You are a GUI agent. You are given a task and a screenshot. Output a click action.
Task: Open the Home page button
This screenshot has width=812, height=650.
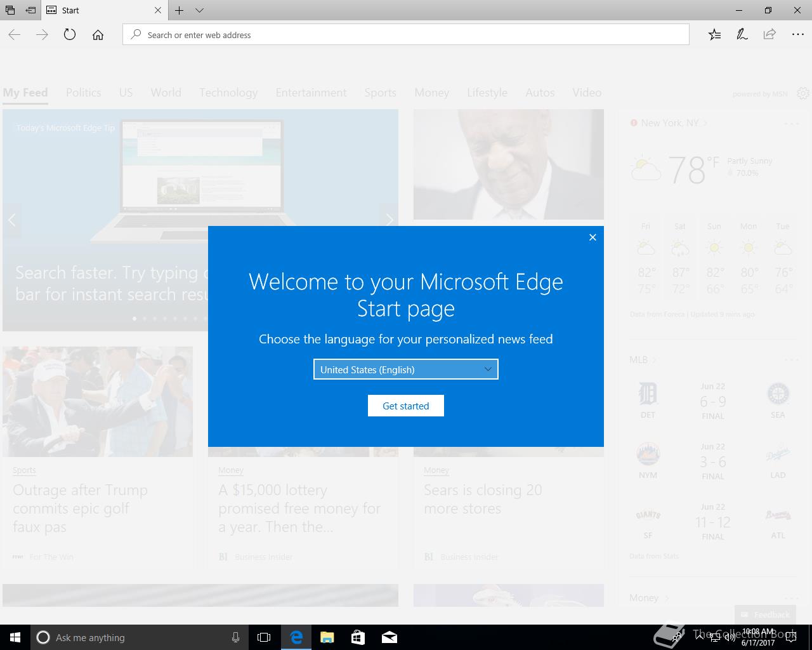coord(98,35)
